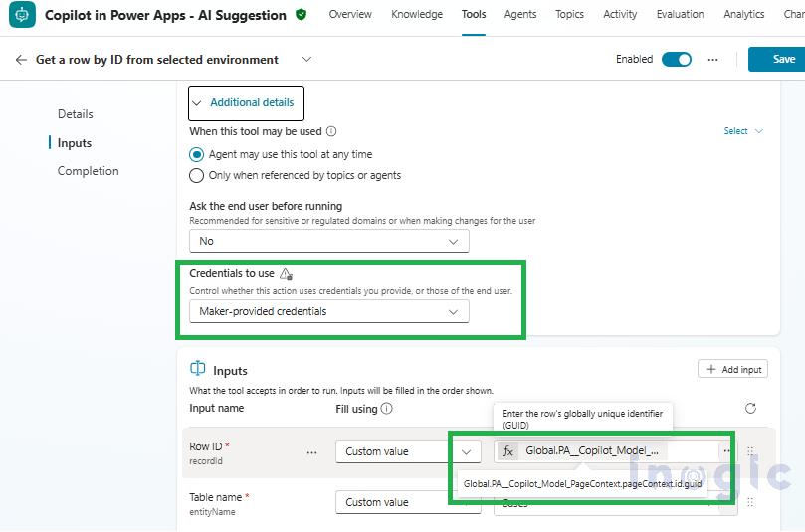The height and width of the screenshot is (532, 805).
Task: Click the refresh inputs icon
Action: [750, 409]
